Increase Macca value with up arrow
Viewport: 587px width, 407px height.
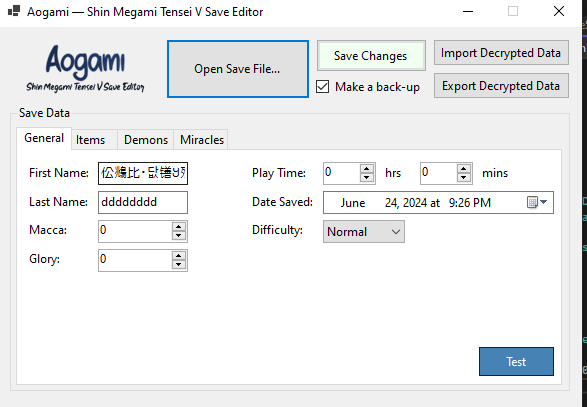click(179, 227)
